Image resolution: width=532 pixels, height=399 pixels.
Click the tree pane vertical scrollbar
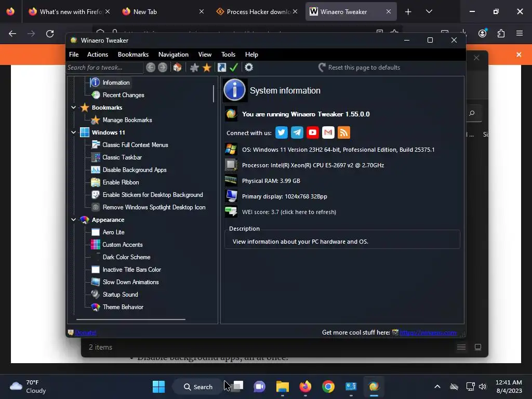(214, 94)
